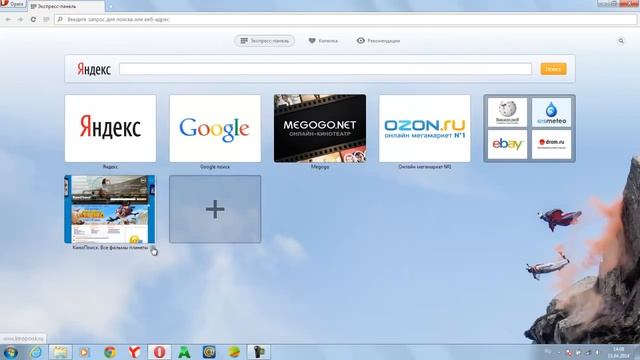Screen dimensions: 640x360
Task: Go back with the back arrow
Action: [x=8, y=19]
